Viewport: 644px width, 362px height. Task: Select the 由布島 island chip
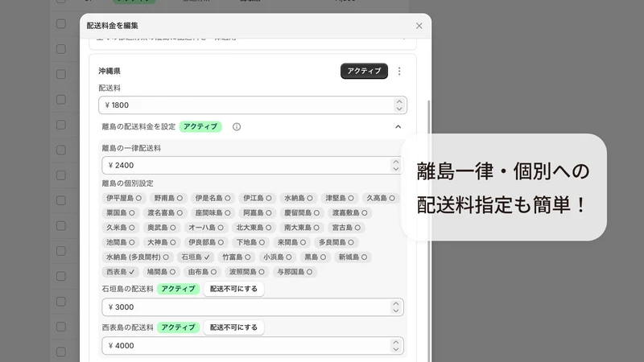pyautogui.click(x=202, y=272)
